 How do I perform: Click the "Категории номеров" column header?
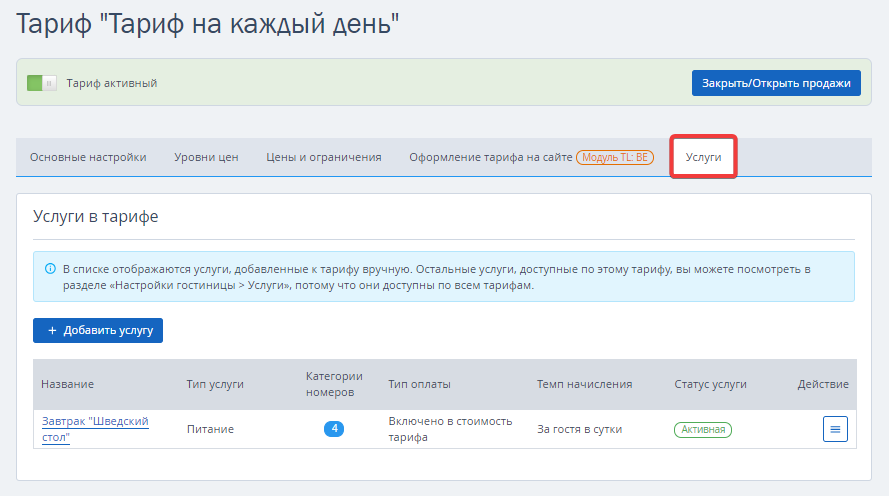[334, 384]
